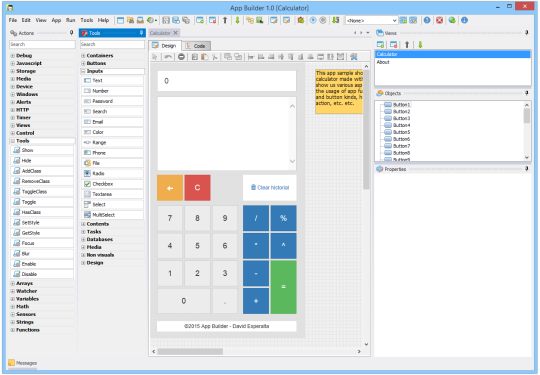The height and width of the screenshot is (375, 540).
Task: Collapse the Tools actions group
Action: 12,141
